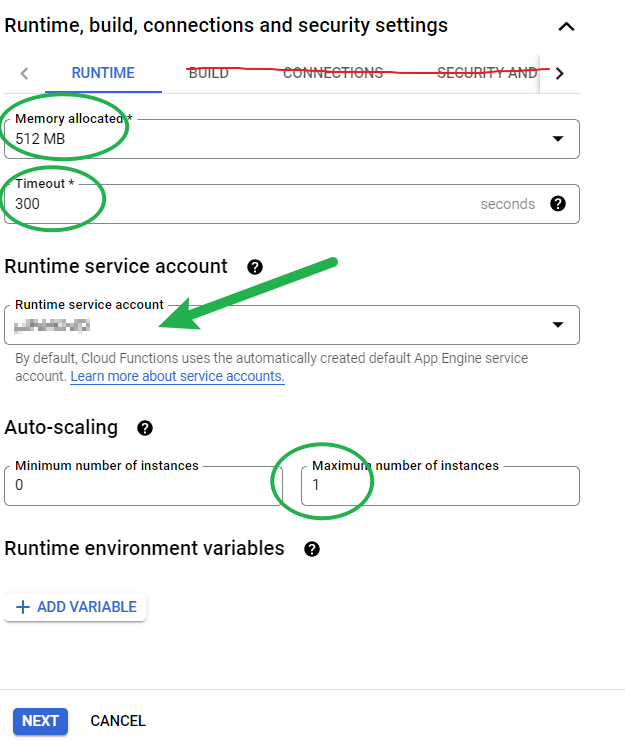Click the Maximum number of instances field
Image resolution: width=625 pixels, height=741 pixels.
(440, 486)
